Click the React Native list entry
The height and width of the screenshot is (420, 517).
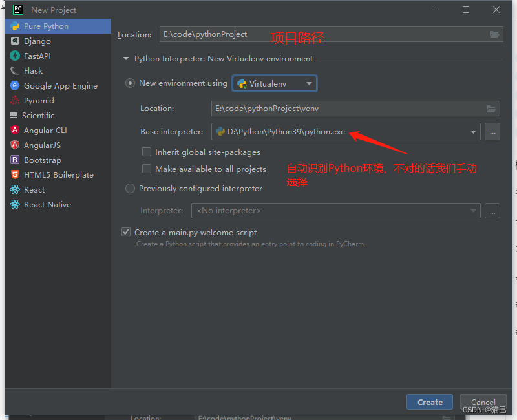[58, 204]
